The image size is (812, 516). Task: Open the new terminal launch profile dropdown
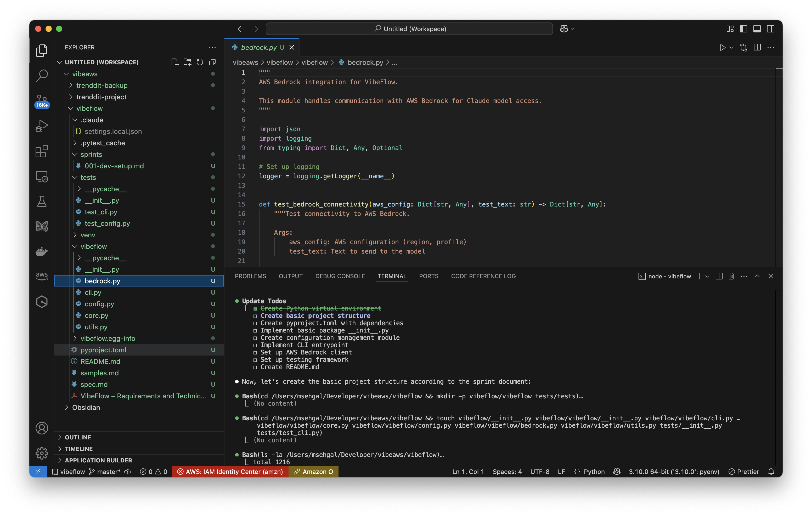click(x=707, y=276)
